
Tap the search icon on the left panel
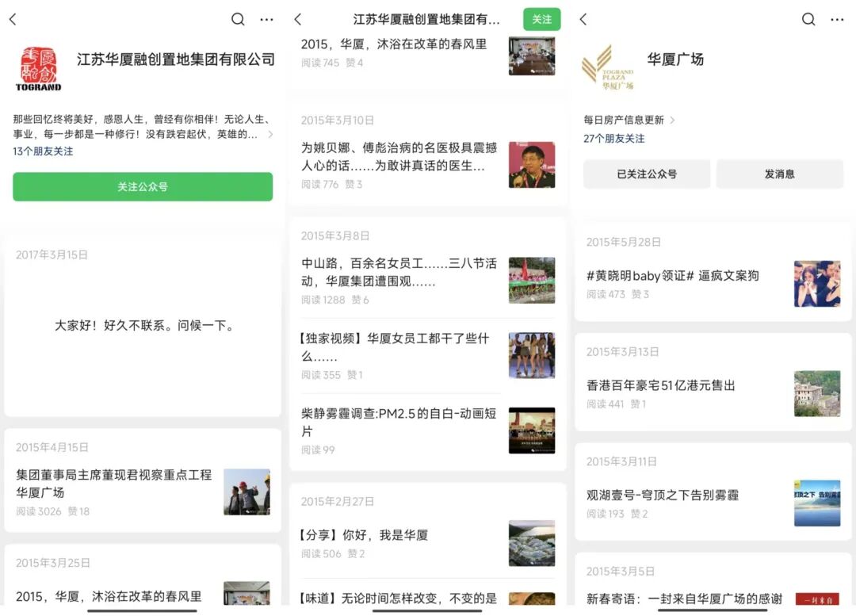point(237,19)
